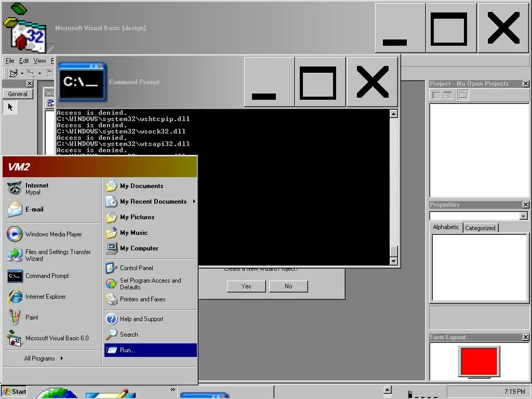Click Command Prompt task on the taskbar
Screen dimensions: 532x399
point(225,393)
